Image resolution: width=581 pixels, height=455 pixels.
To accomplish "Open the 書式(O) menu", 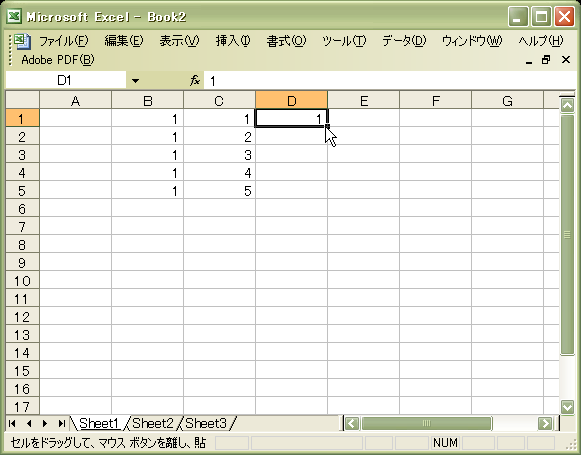I will pos(286,40).
